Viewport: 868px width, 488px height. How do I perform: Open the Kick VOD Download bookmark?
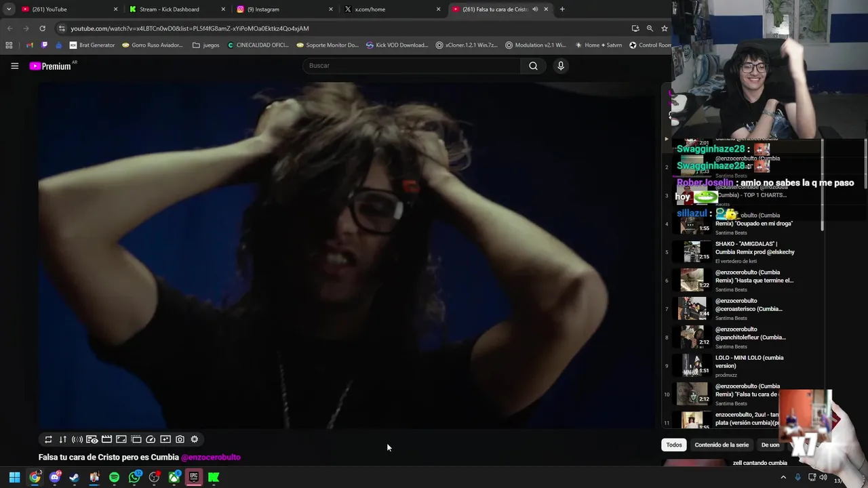point(397,45)
